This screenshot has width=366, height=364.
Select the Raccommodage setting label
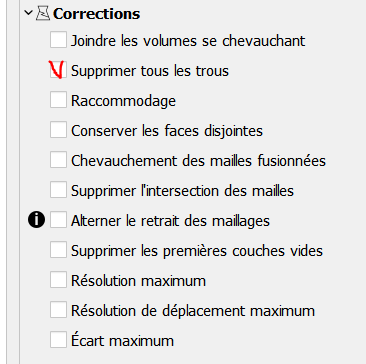click(123, 101)
